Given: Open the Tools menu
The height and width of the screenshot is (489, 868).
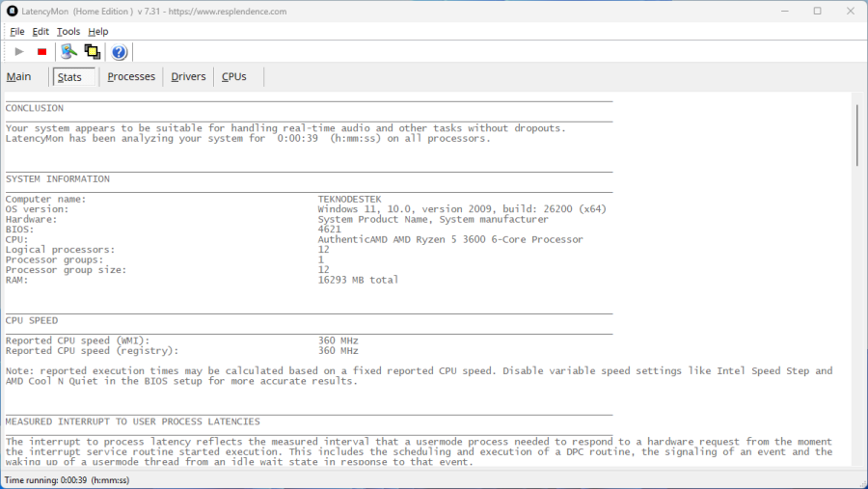Looking at the screenshot, I should 68,31.
